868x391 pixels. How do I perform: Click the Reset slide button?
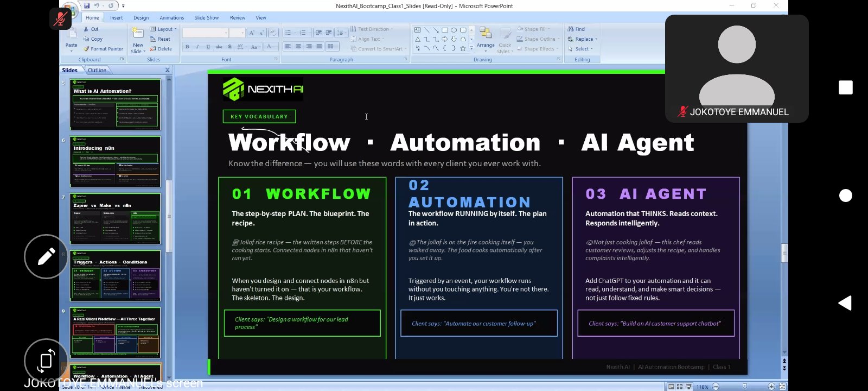160,39
